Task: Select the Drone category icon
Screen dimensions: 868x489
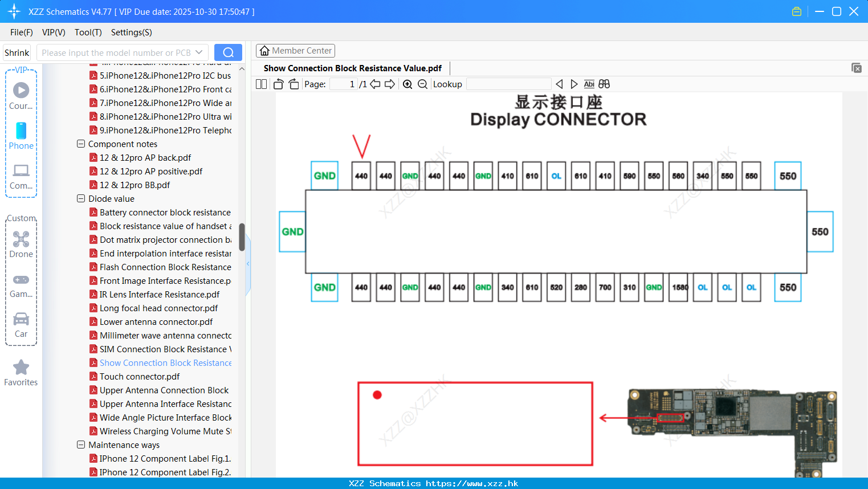Action: pyautogui.click(x=21, y=239)
